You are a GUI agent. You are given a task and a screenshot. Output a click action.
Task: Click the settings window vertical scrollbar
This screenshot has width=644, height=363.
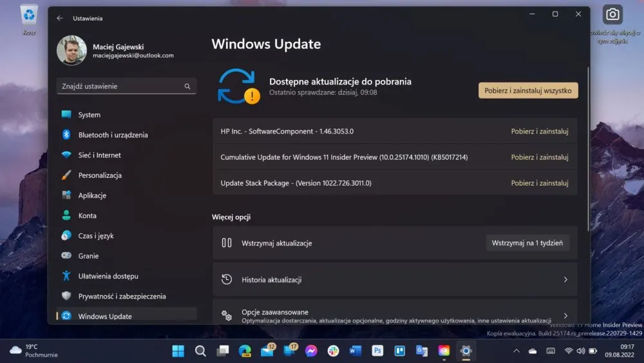[589, 148]
